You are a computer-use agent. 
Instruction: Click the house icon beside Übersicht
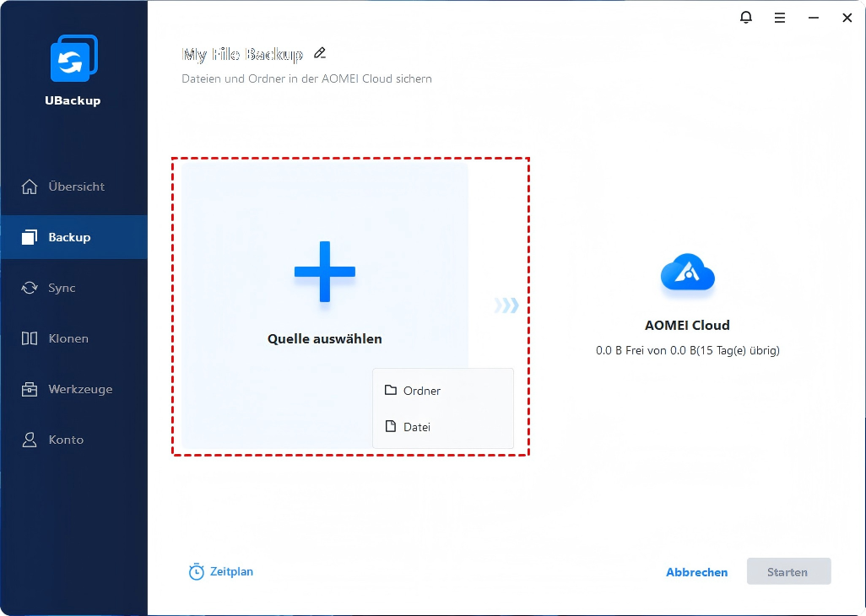[30, 186]
